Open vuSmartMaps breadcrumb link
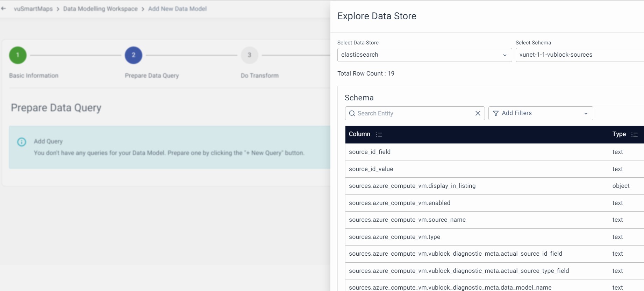The width and height of the screenshot is (644, 291). tap(33, 9)
